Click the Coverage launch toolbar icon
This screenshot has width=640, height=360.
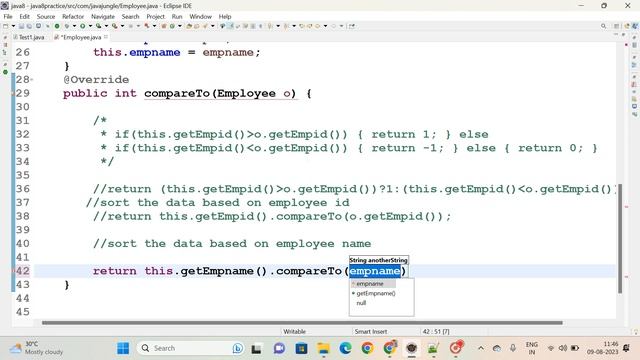[x=98, y=26]
